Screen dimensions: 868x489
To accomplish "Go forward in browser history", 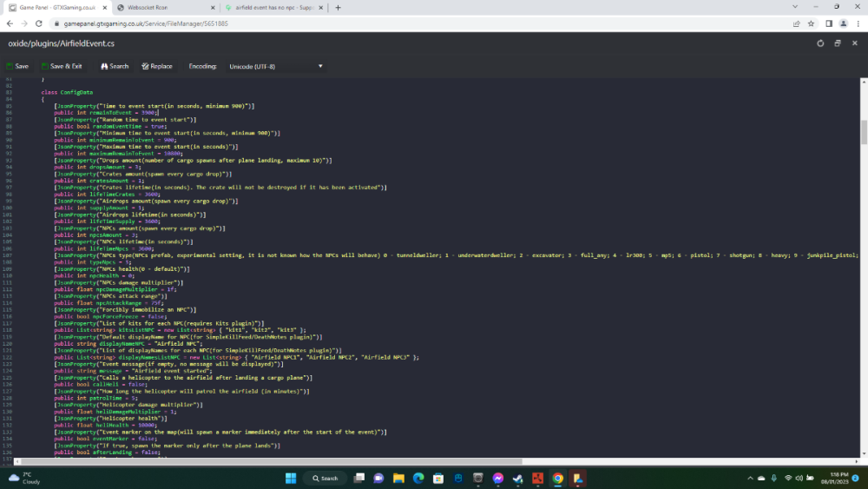I will coord(23,23).
